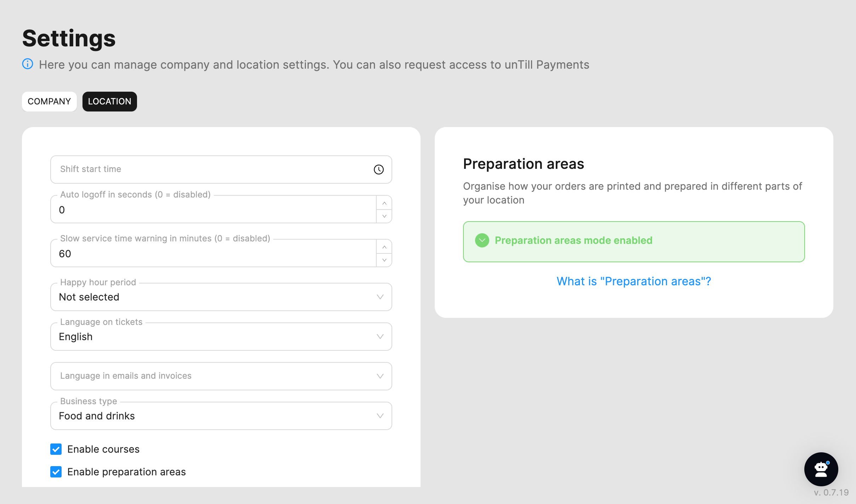Viewport: 856px width, 504px height.
Task: Click into the Auto logoff seconds field
Action: (x=212, y=210)
